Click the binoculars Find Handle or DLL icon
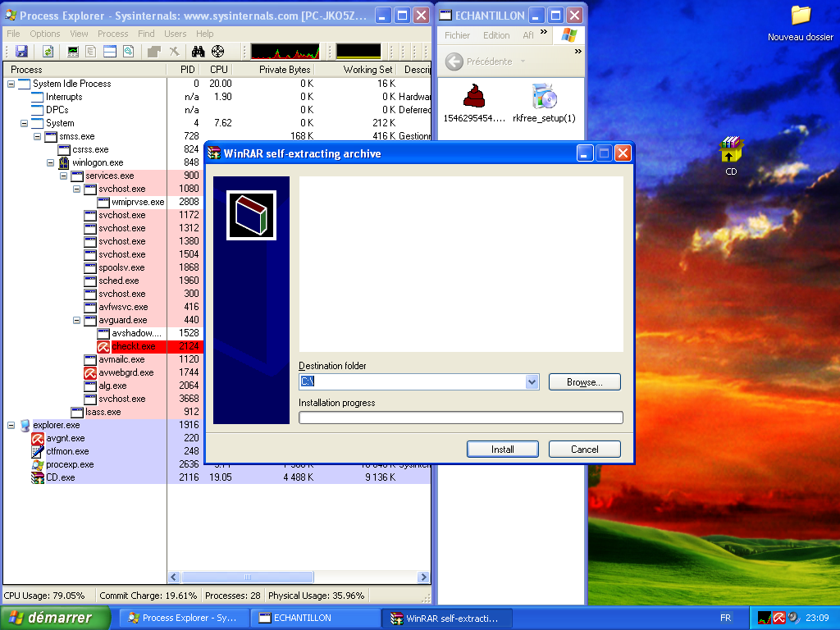840x630 pixels. click(199, 52)
